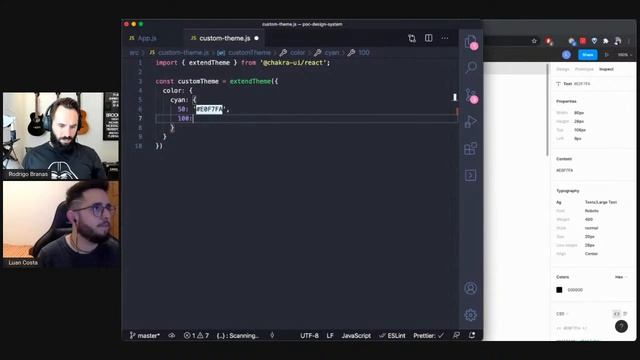Screen dimensions: 640x360
Task: Open the Search view in the activity bar
Action: [471, 67]
